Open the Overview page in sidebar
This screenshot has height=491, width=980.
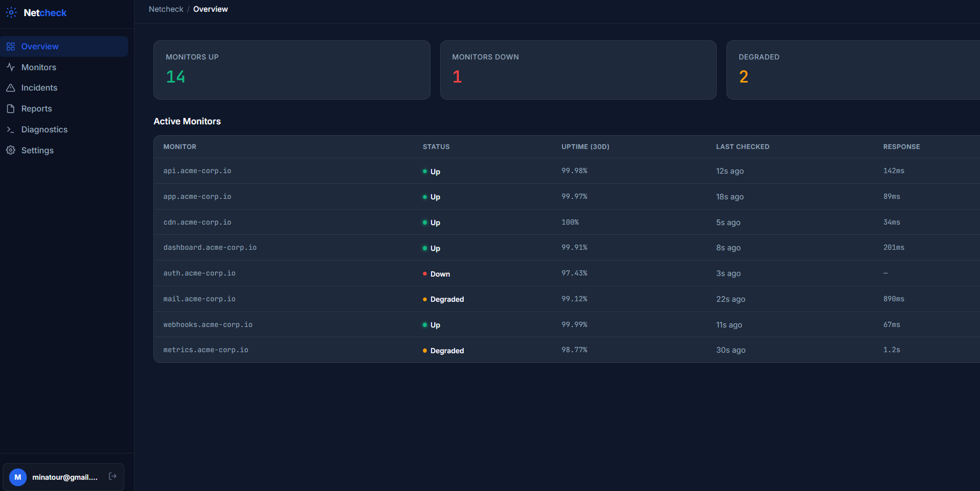(x=64, y=47)
